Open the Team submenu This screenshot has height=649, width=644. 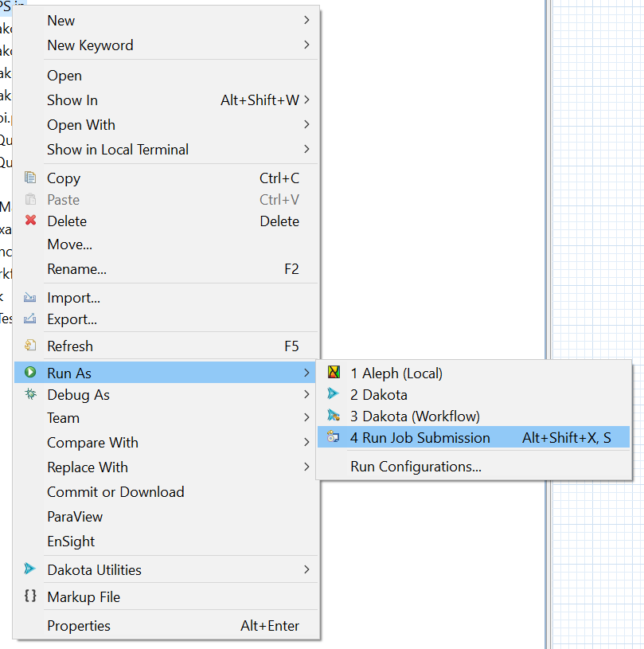point(64,418)
